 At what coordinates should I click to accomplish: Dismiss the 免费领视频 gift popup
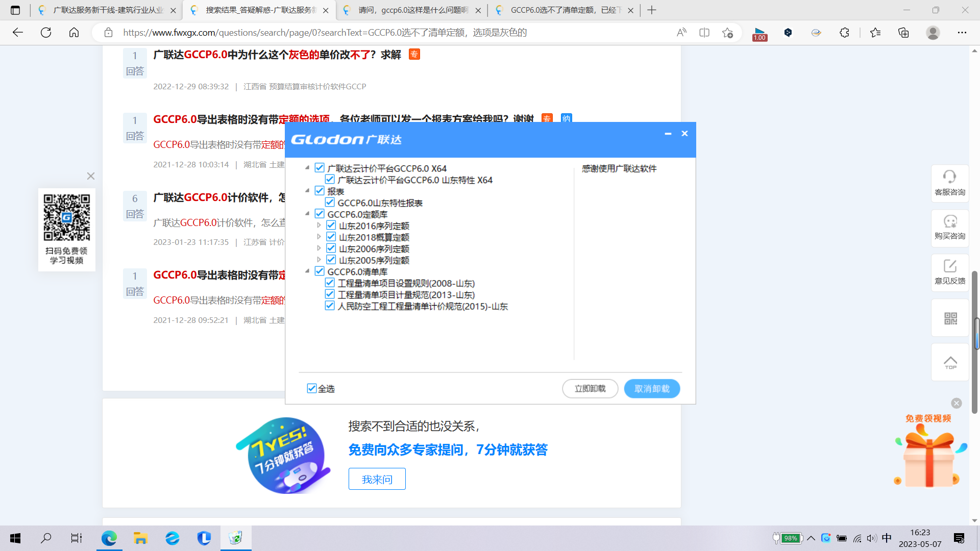[957, 403]
